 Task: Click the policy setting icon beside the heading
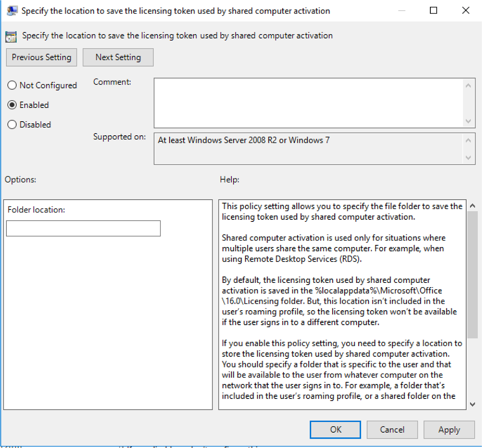[12, 36]
